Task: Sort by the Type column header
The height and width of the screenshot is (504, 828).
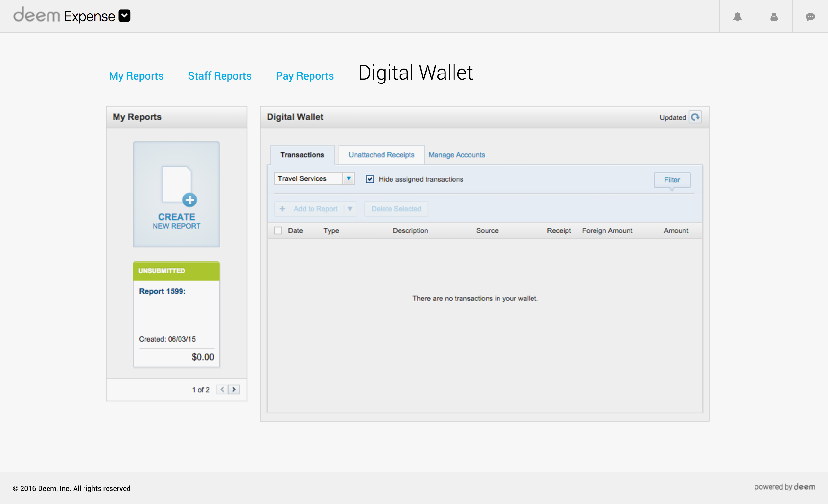Action: (x=331, y=230)
